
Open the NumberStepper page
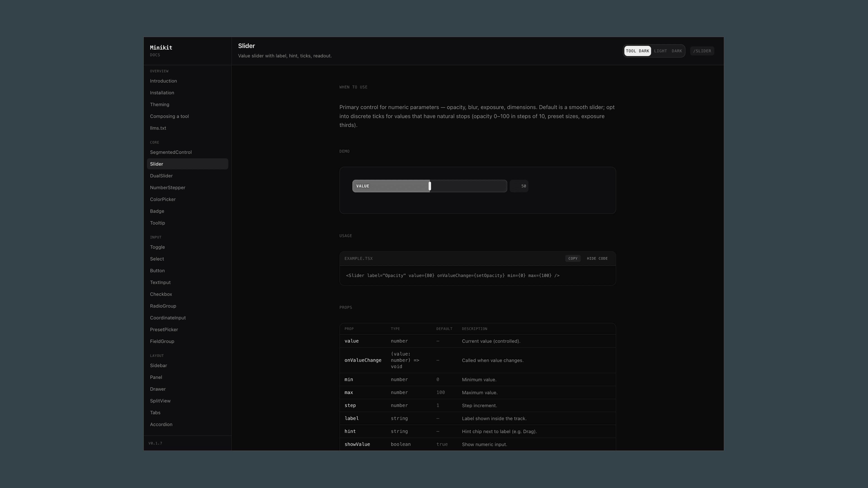pos(187,188)
